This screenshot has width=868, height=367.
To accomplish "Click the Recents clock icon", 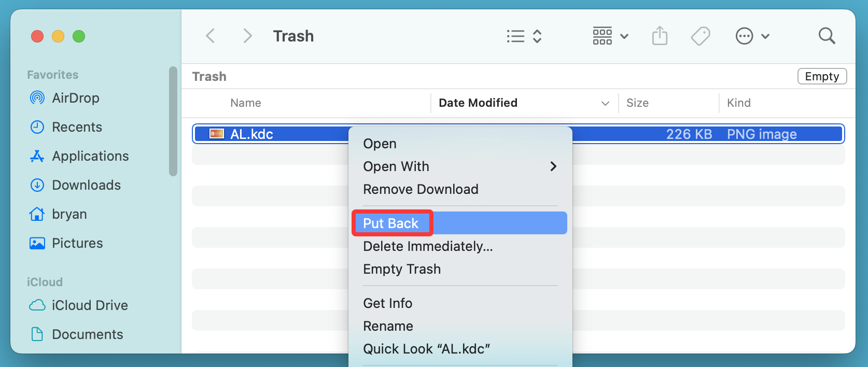I will tap(37, 127).
